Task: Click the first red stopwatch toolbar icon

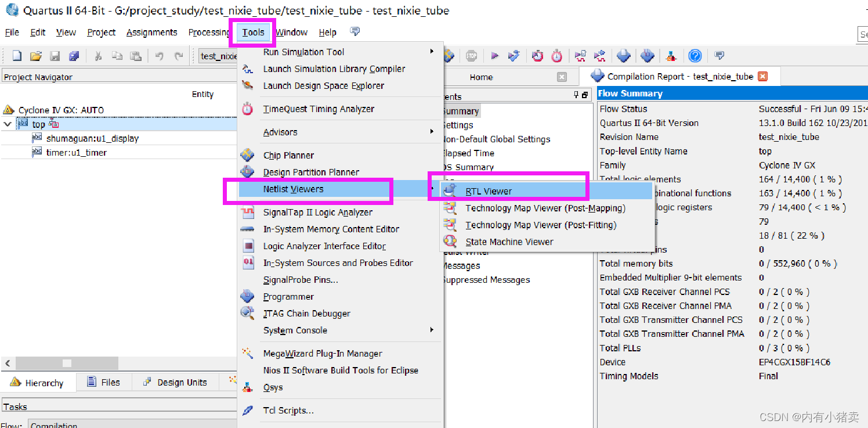Action: point(538,56)
